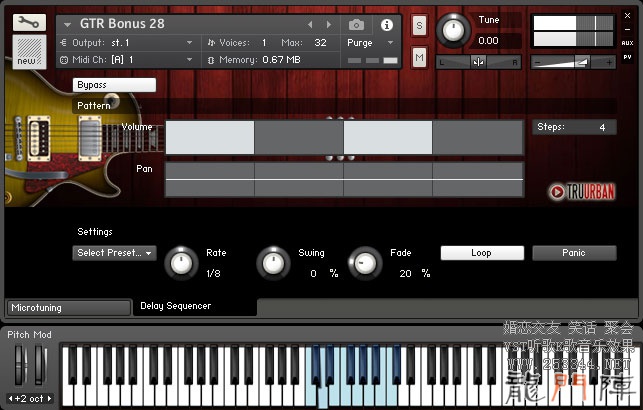This screenshot has width=643, height=410.
Task: Toggle the Bypass button
Action: [x=114, y=85]
